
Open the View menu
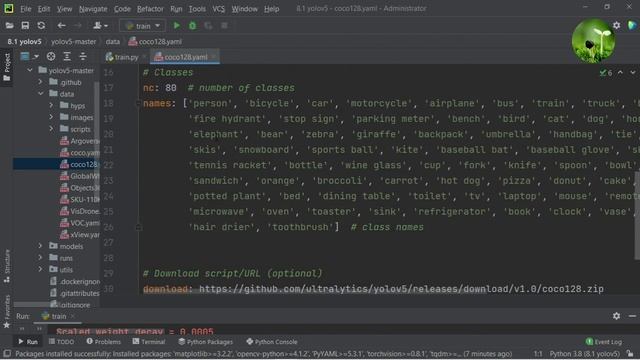click(64, 9)
